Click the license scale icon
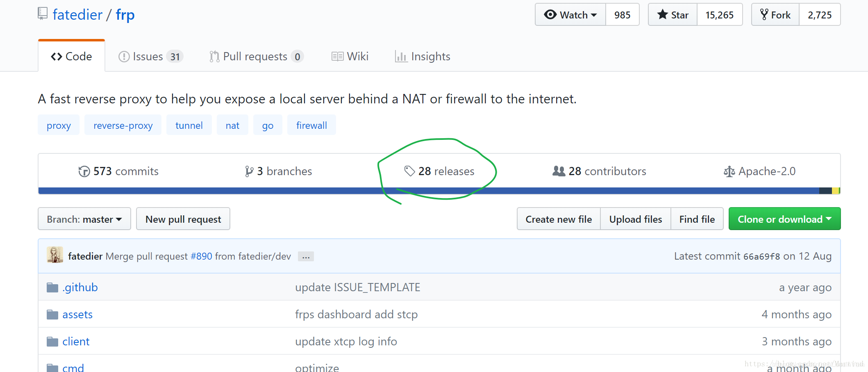The height and width of the screenshot is (372, 868). point(729,171)
